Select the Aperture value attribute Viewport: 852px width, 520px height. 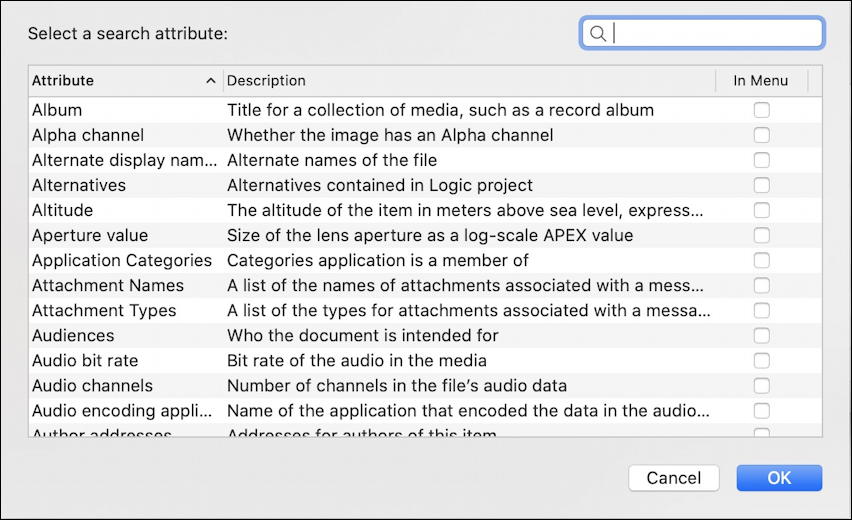tap(90, 235)
